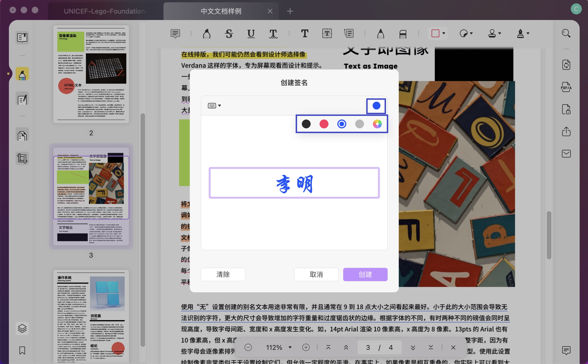Click the 取消 button

316,275
